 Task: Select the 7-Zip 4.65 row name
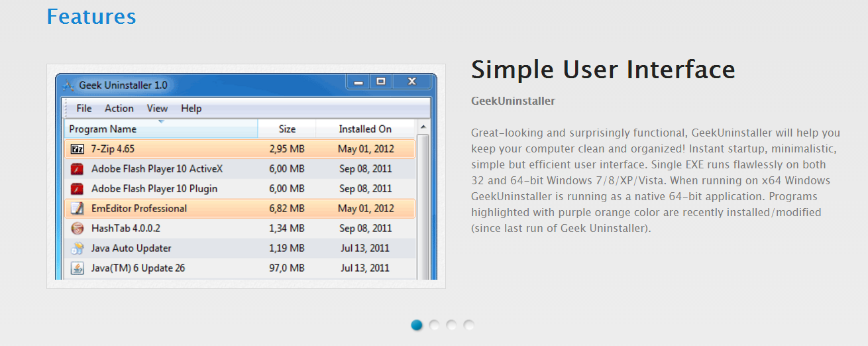coord(113,149)
